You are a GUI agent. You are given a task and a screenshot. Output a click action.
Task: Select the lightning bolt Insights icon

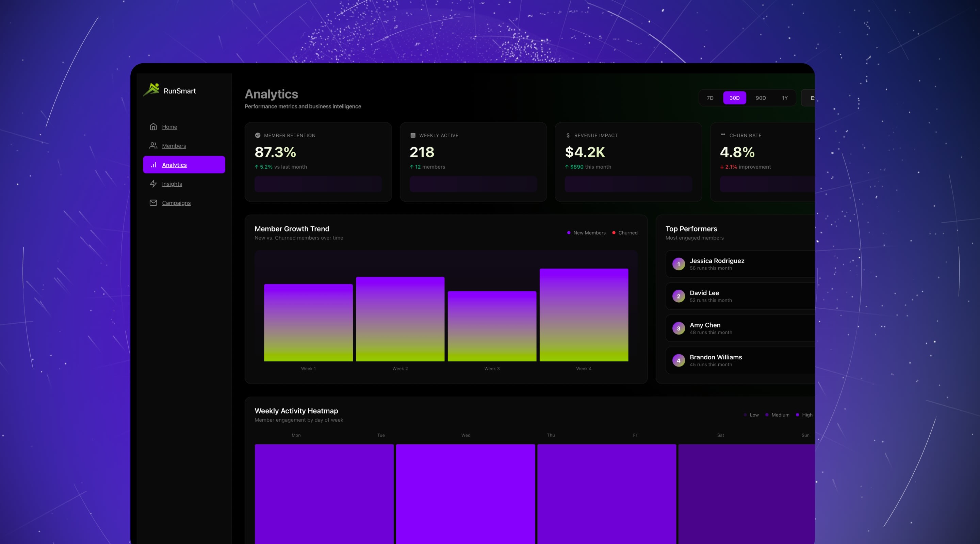(x=153, y=184)
